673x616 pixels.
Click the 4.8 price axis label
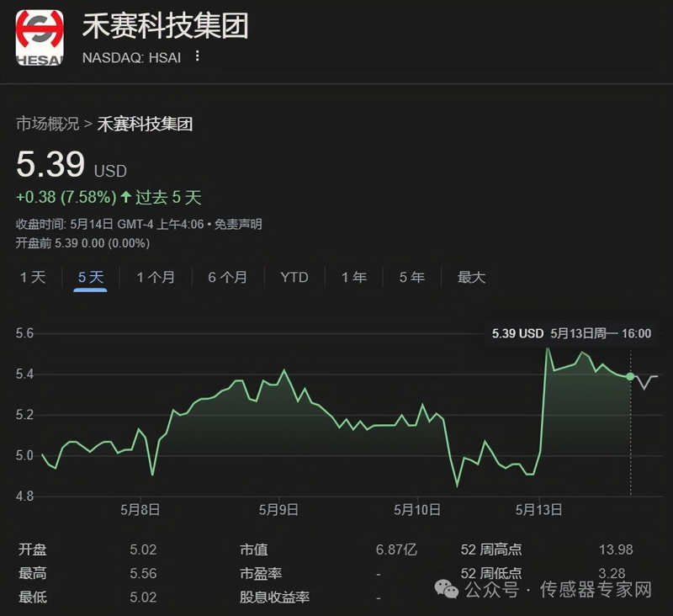click(x=24, y=496)
